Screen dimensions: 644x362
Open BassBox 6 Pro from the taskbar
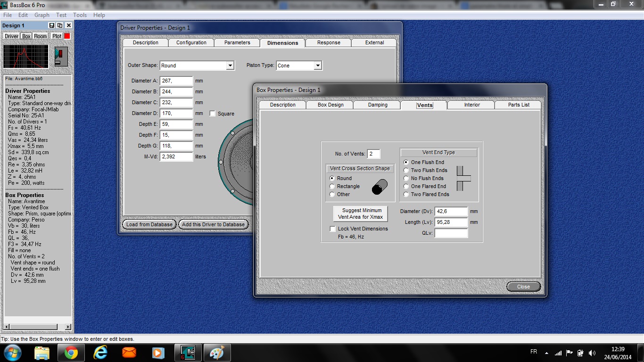[x=188, y=353]
